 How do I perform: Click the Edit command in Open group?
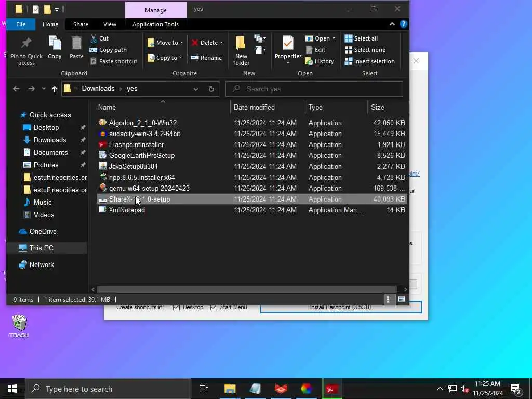click(315, 50)
